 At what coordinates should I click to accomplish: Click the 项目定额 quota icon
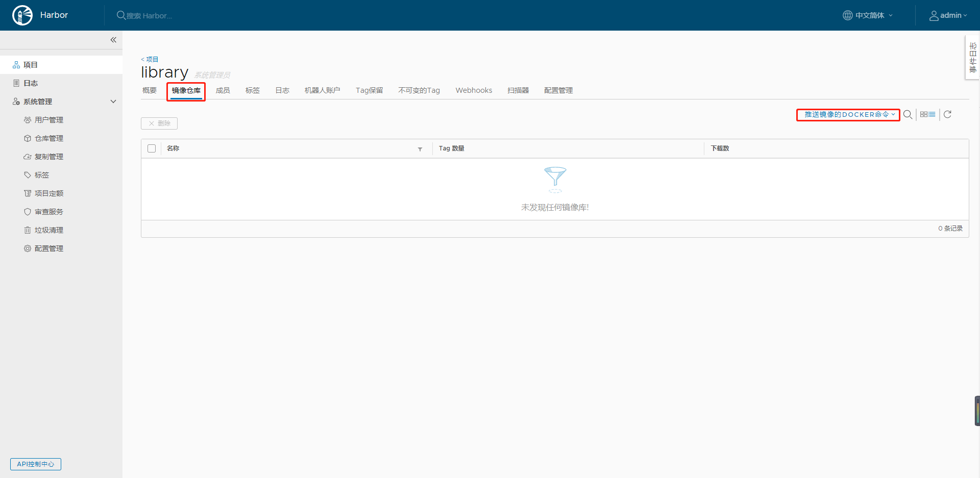(28, 193)
